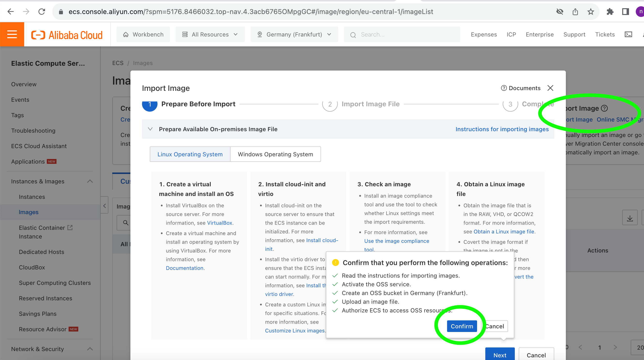Open Dedicated Hosts in the sidebar

(x=42, y=252)
